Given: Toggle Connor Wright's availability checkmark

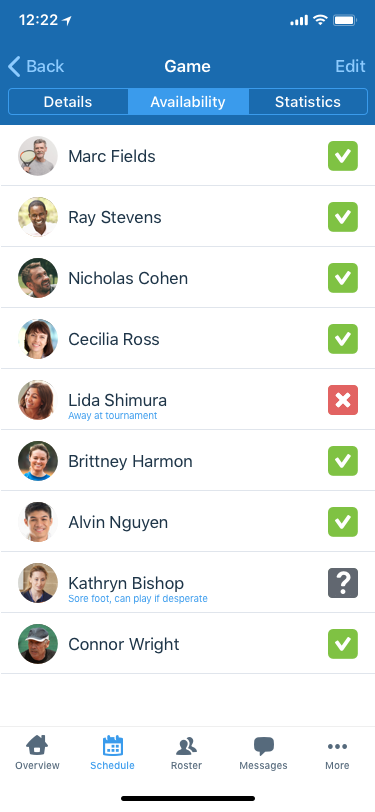Looking at the screenshot, I should tap(343, 644).
